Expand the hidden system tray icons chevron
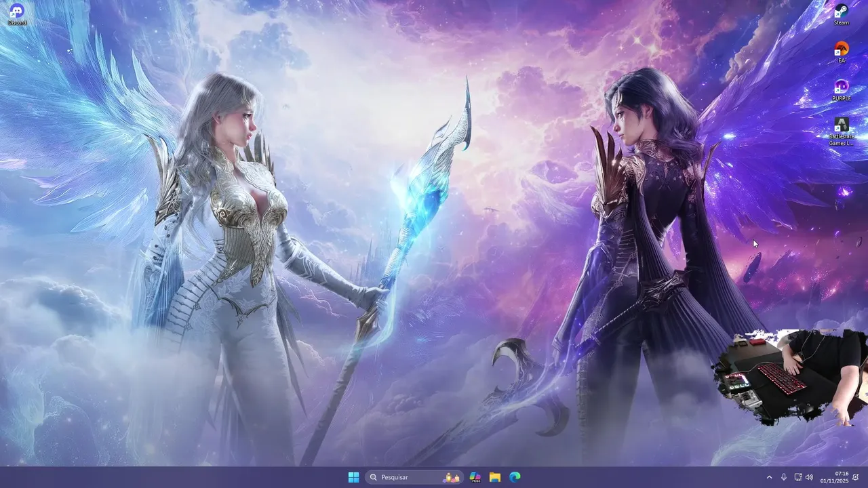This screenshot has height=488, width=868. 769,477
